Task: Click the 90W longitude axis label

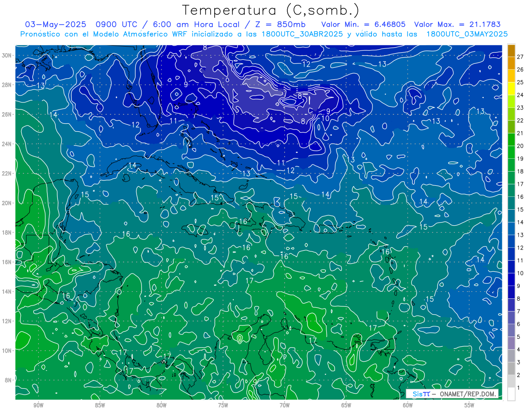Action: (38, 405)
